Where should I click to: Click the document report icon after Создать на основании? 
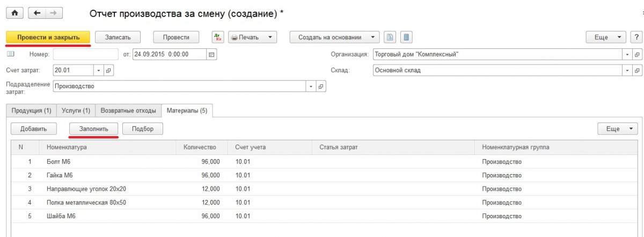point(390,37)
